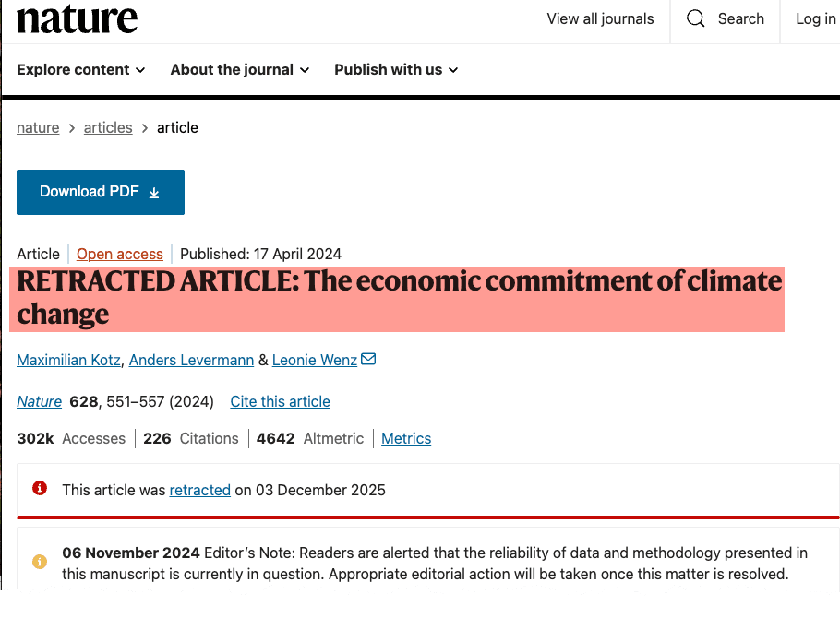Click the Log in link
Screen dimensions: 840x618
(x=815, y=19)
